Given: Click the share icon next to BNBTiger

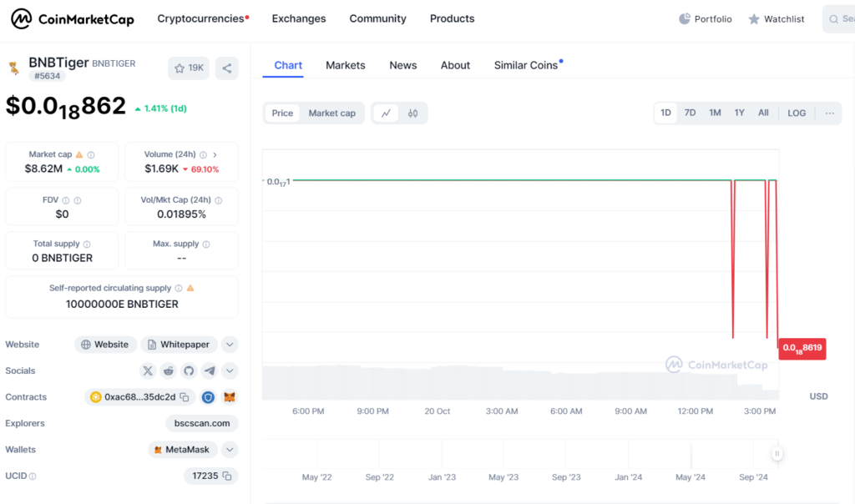Looking at the screenshot, I should click(x=226, y=68).
